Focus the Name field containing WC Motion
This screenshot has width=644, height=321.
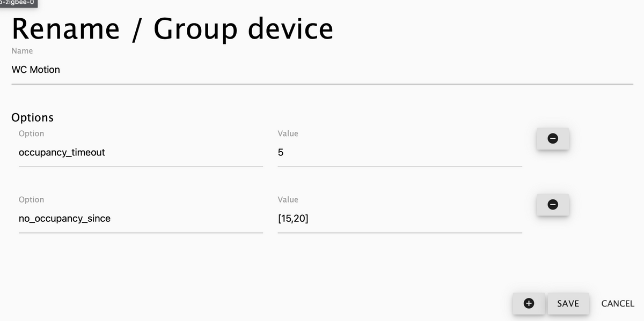(x=322, y=70)
